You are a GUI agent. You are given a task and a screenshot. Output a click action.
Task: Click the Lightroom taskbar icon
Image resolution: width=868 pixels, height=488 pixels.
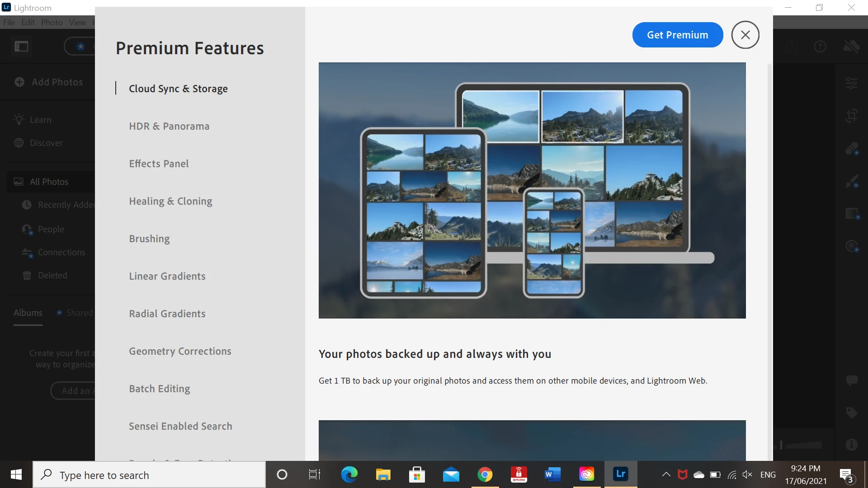pos(620,474)
